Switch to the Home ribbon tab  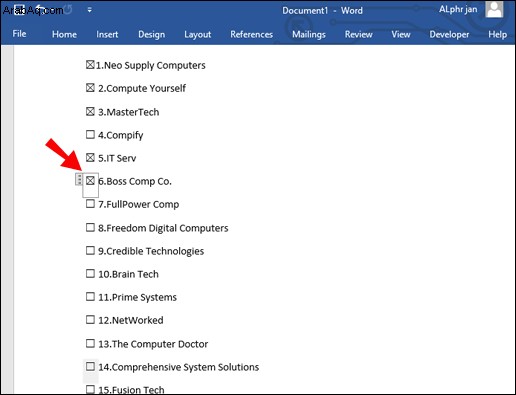coord(64,34)
